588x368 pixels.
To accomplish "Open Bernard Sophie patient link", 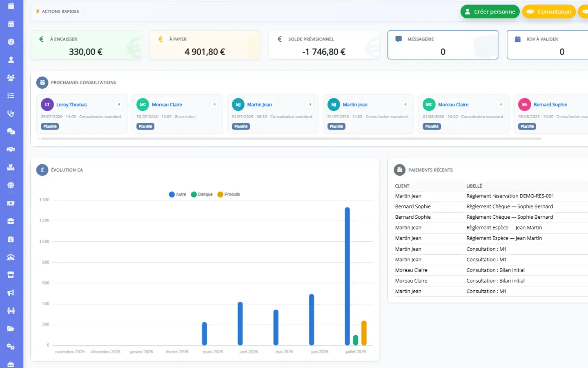I will click(x=550, y=105).
